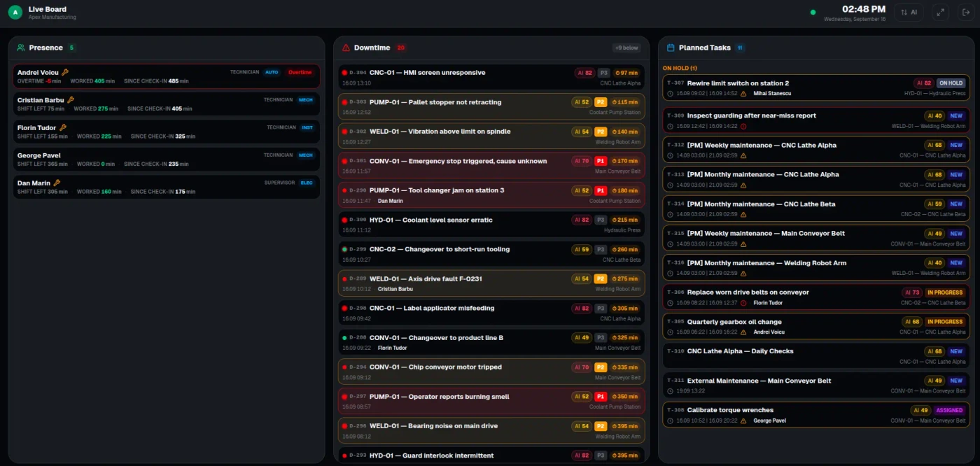Open task 'Rewire limit switch on station 2'
This screenshot has width=980, height=466.
coord(816,87)
